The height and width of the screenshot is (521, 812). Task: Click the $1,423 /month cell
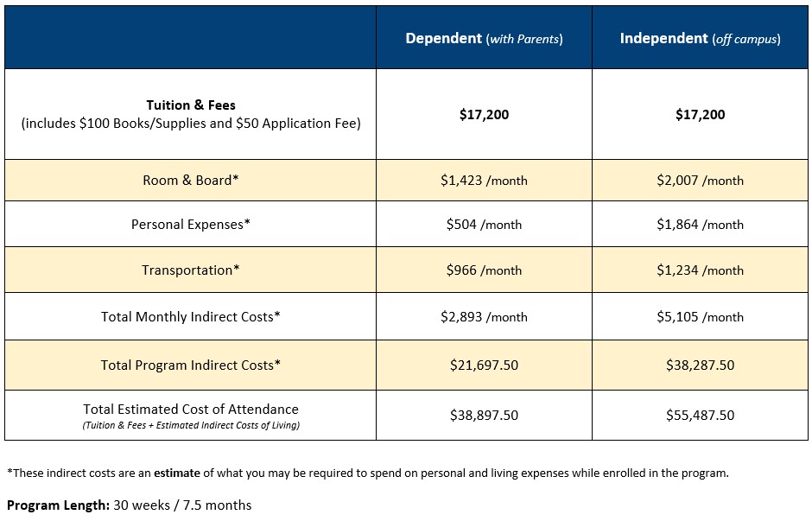click(484, 181)
